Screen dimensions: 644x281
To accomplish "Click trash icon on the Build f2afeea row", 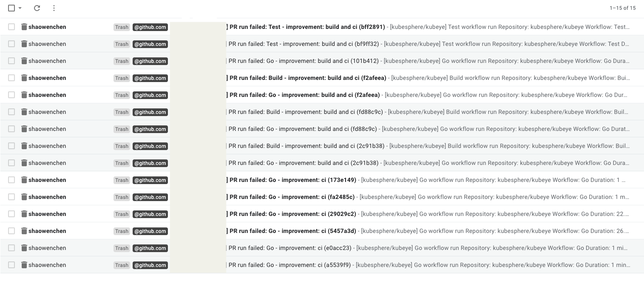I will pyautogui.click(x=24, y=78).
